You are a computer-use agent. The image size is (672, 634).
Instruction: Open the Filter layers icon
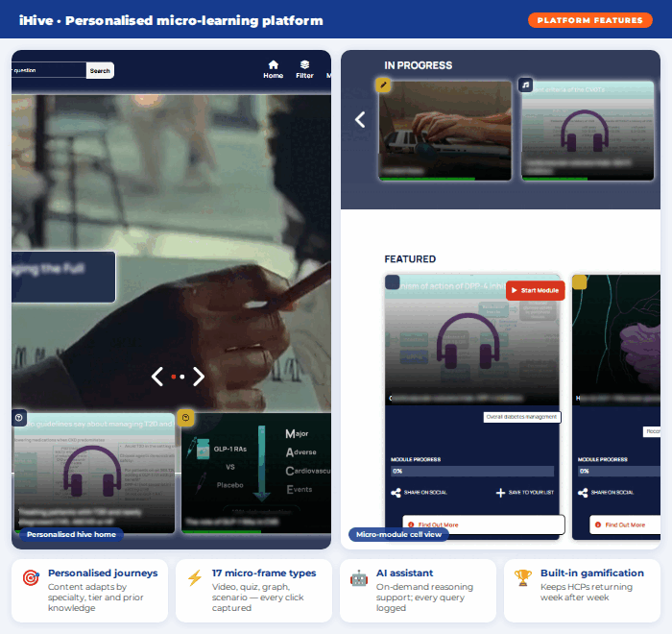pyautogui.click(x=304, y=64)
